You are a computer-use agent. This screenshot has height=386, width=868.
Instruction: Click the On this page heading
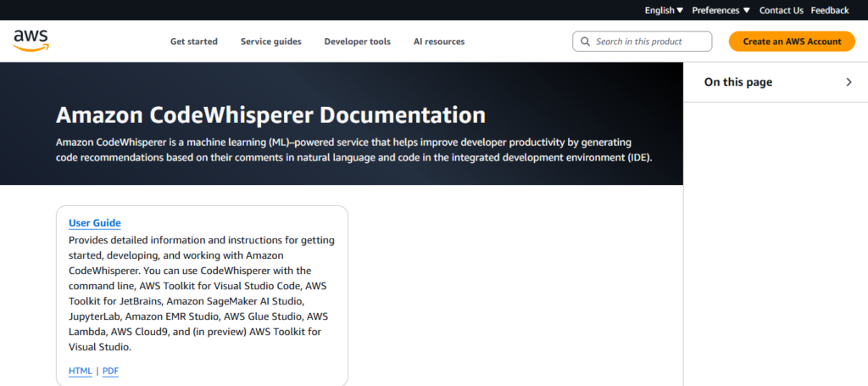pos(738,82)
